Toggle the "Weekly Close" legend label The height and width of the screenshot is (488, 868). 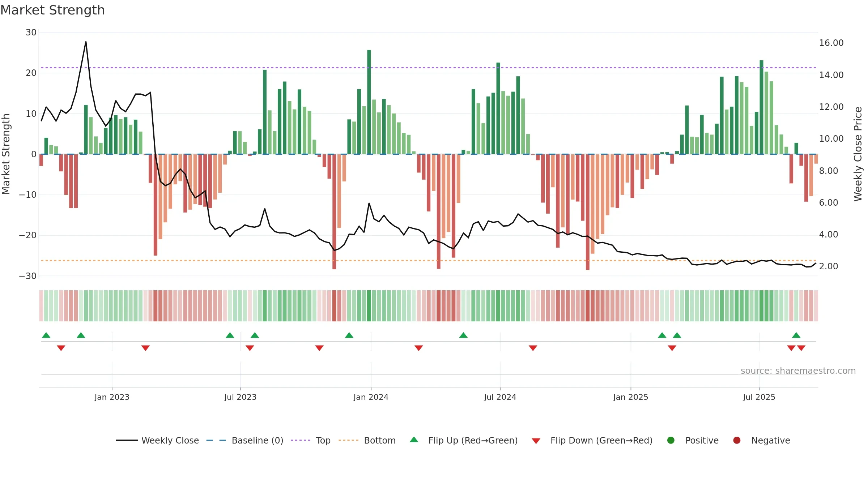pos(170,441)
